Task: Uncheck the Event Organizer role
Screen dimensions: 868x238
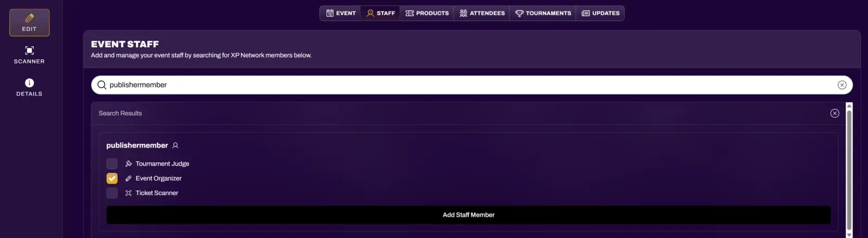Action: tap(112, 178)
